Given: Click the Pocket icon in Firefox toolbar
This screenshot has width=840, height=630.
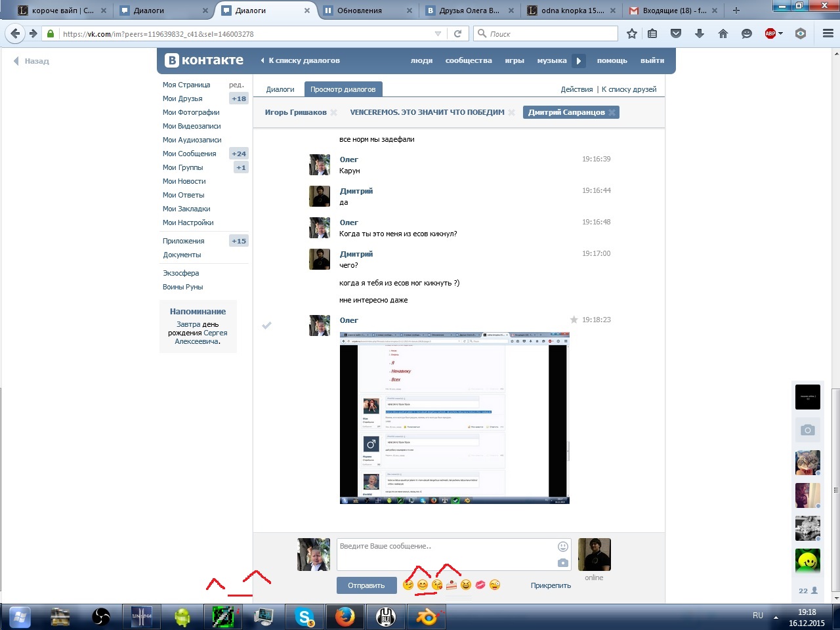Looking at the screenshot, I should [676, 33].
